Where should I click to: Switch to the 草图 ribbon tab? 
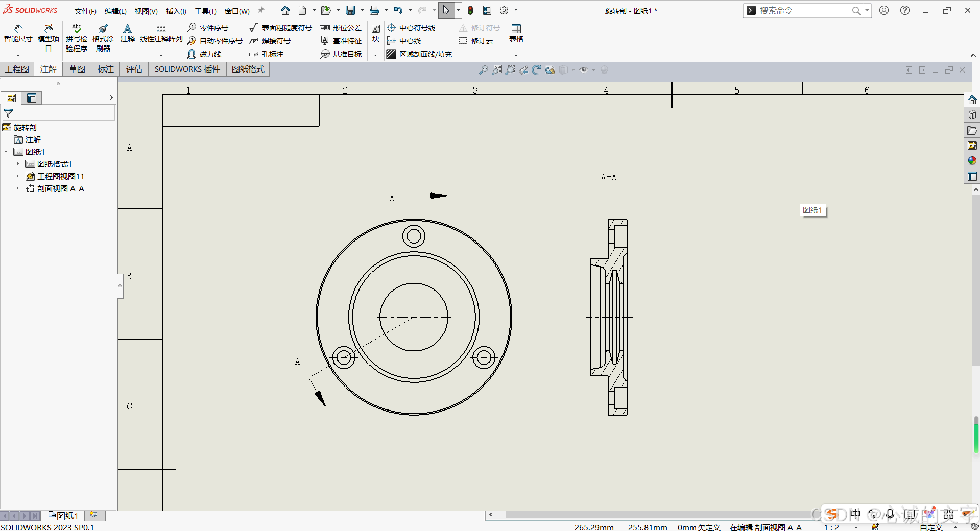(77, 69)
